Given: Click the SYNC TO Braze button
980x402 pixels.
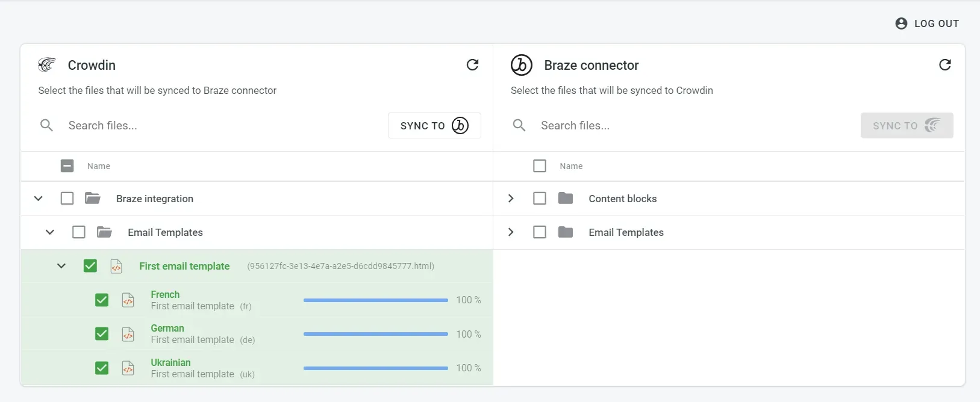Looking at the screenshot, I should [434, 125].
